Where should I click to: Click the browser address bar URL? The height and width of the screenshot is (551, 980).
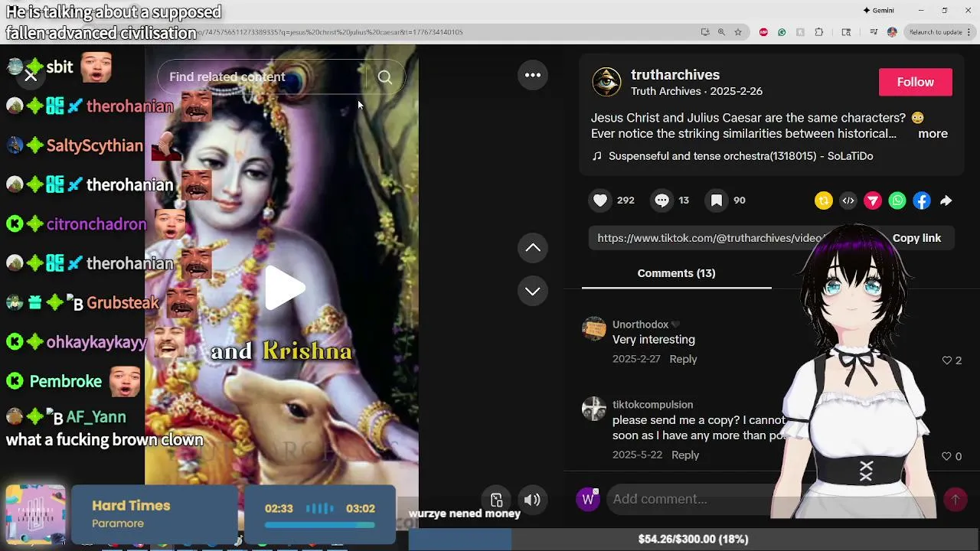click(329, 32)
